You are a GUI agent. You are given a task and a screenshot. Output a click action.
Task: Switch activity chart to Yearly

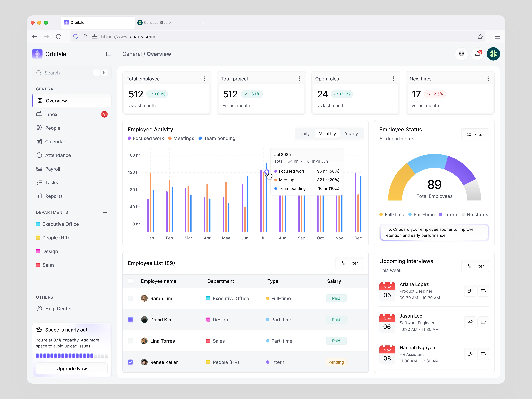(351, 133)
